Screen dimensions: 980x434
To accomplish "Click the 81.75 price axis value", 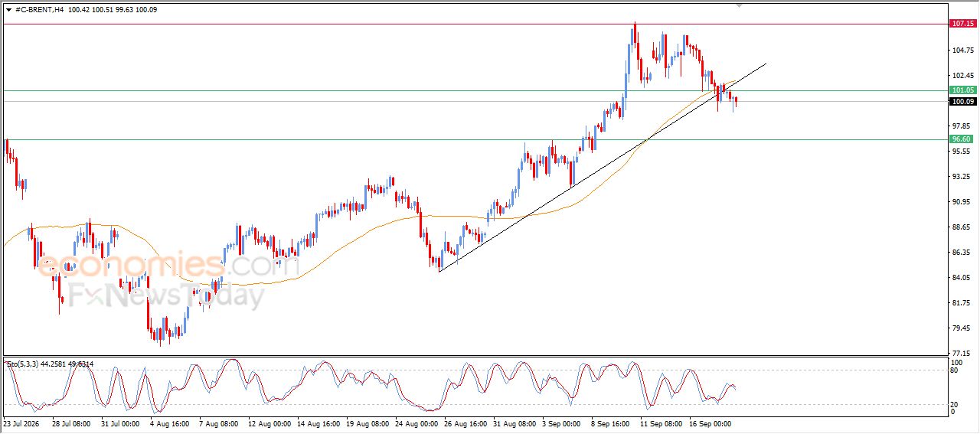I will click(x=962, y=302).
